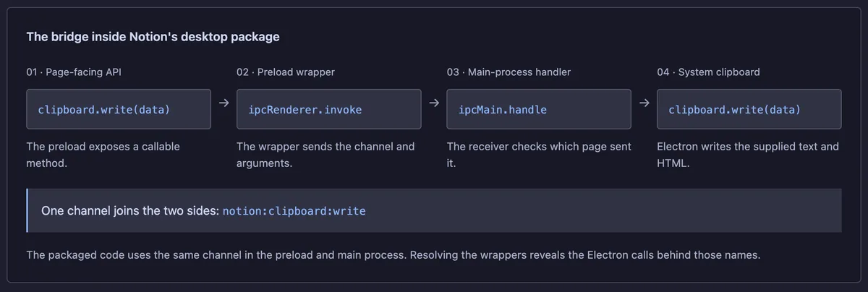Screen dimensions: 868x292
Task: Click the clipboard.write(data) code box of the Page-facing API step
Action: [x=119, y=109]
